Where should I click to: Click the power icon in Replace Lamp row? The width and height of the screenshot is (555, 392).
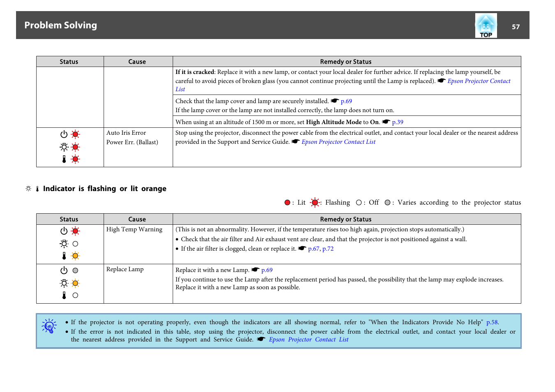[x=64, y=270]
